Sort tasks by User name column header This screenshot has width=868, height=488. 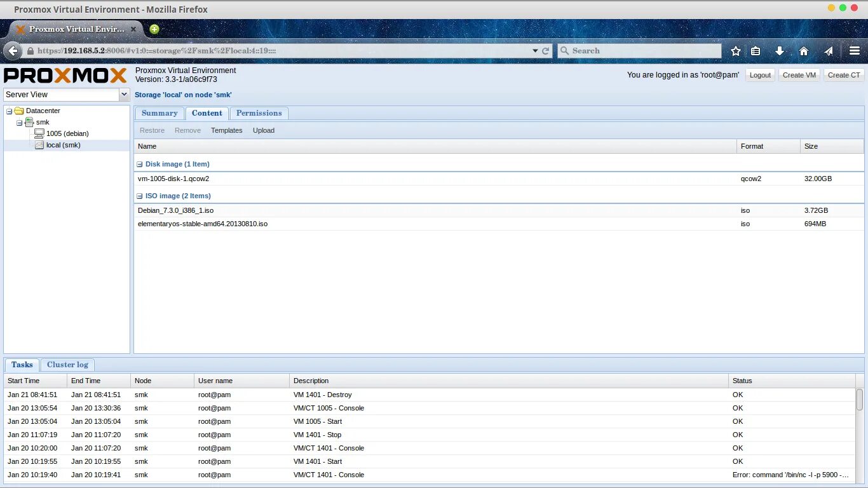coord(242,381)
